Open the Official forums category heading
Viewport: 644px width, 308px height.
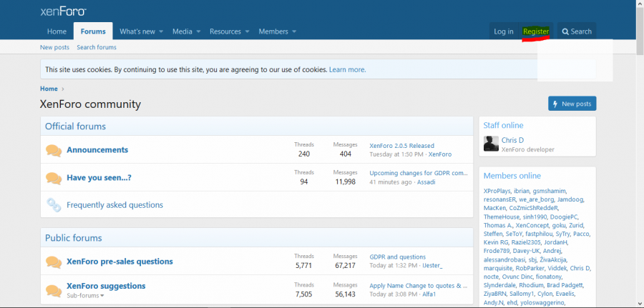(76, 126)
